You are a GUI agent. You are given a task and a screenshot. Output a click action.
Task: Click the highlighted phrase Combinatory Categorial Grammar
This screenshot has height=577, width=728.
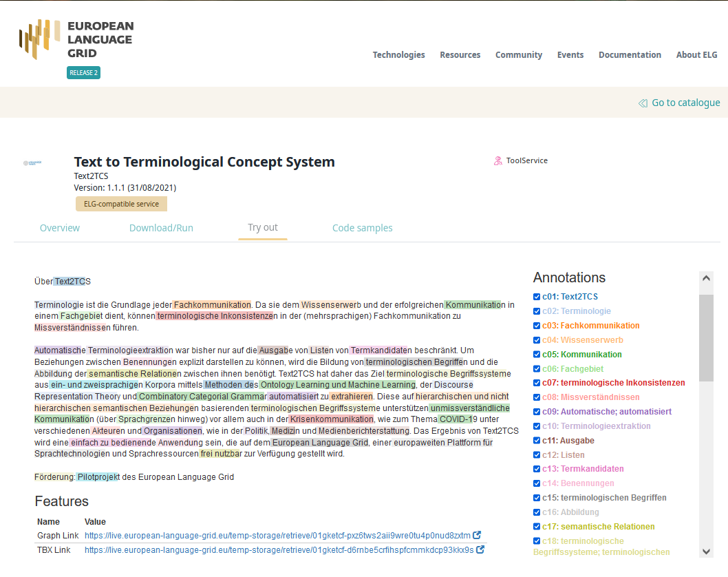pos(203,397)
